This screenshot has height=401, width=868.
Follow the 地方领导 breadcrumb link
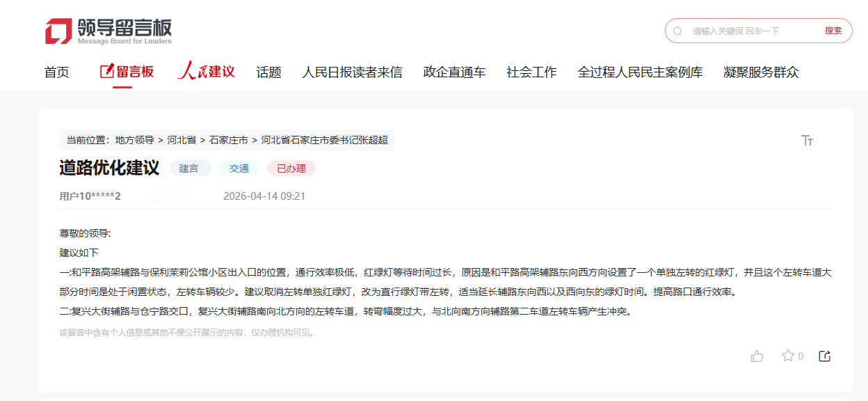[135, 140]
